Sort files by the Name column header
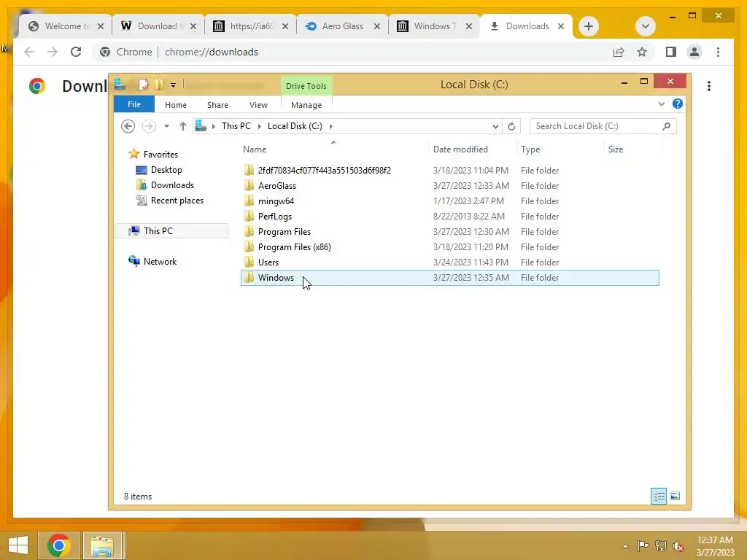This screenshot has height=560, width=747. (255, 149)
